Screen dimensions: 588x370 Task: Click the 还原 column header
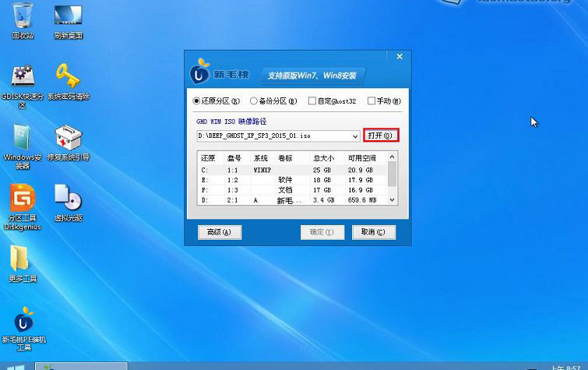tap(211, 158)
